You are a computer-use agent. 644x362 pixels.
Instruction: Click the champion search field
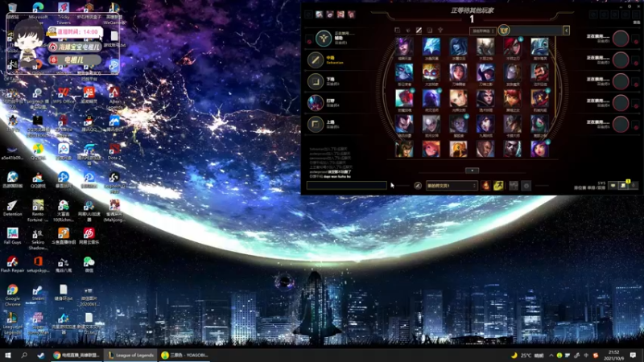click(536, 31)
